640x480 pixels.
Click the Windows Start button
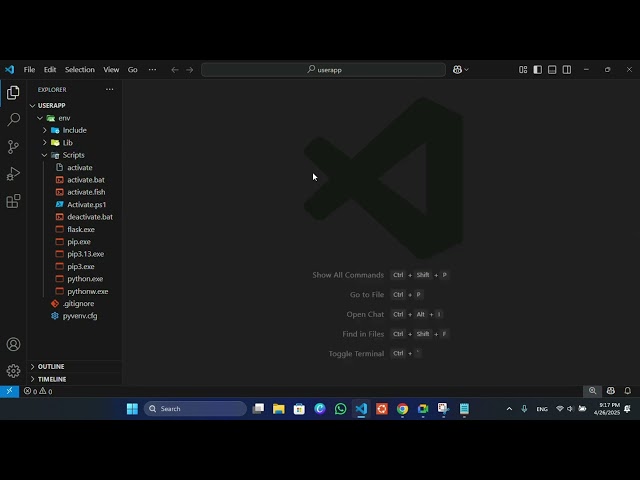click(132, 409)
